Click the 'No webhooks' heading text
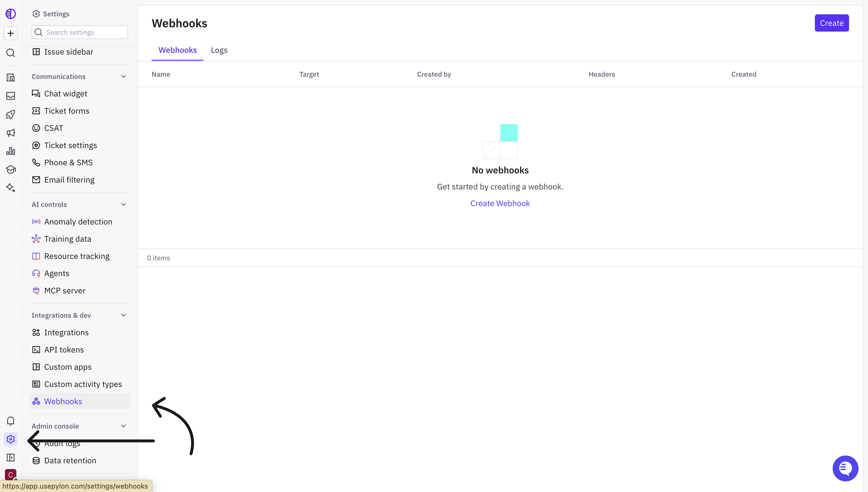Screen dimensions: 868x492 (500, 170)
